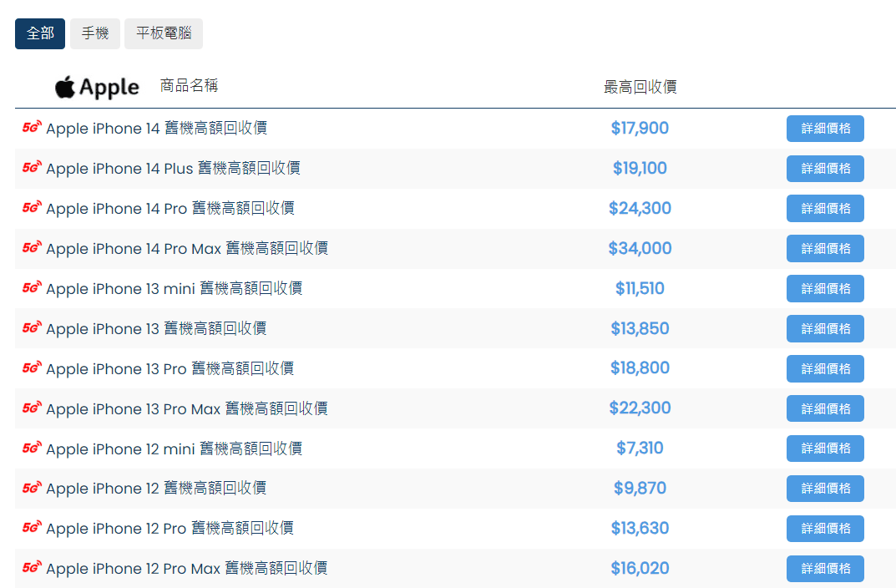Click the Apple iPhone 13 mini 舊機高額回收價 name
The image size is (896, 588).
tap(175, 288)
